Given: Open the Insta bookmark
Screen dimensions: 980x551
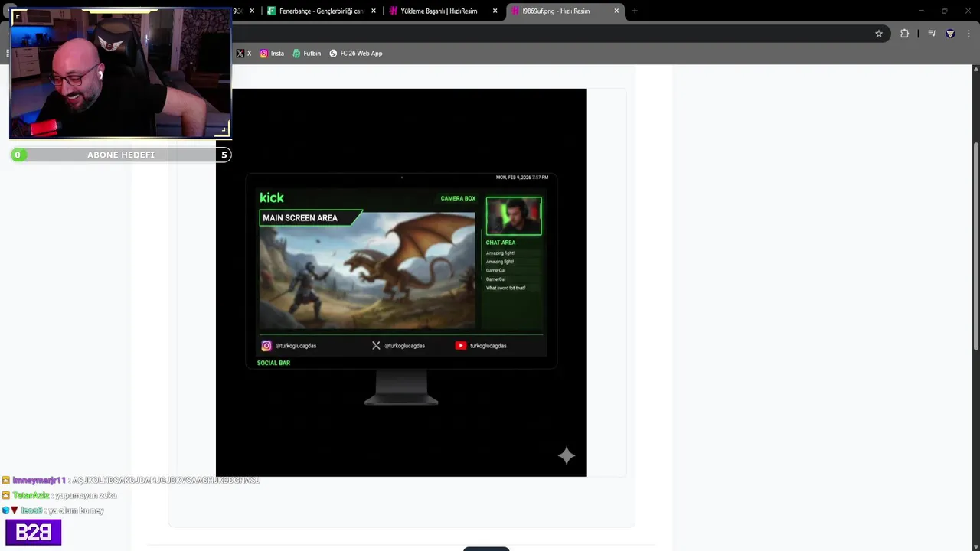Looking at the screenshot, I should 272,54.
